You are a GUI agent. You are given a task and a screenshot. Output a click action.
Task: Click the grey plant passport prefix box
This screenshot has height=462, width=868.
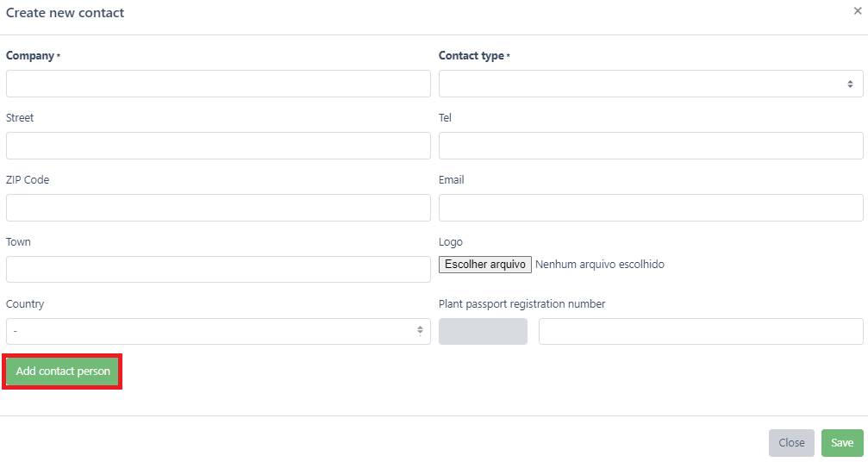pos(483,331)
